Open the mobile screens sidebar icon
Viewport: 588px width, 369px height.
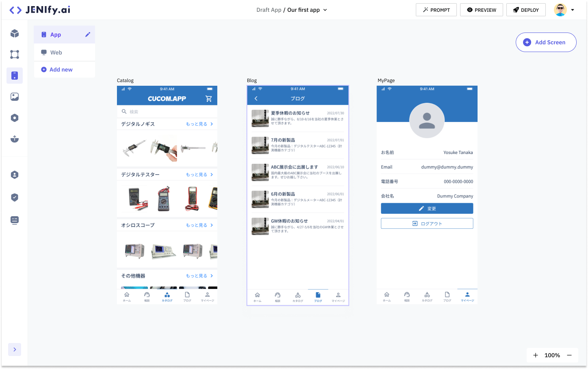point(15,76)
